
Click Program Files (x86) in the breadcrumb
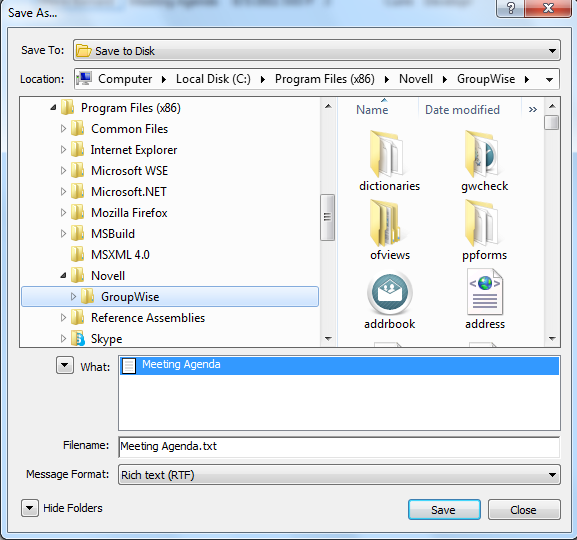pyautogui.click(x=325, y=79)
